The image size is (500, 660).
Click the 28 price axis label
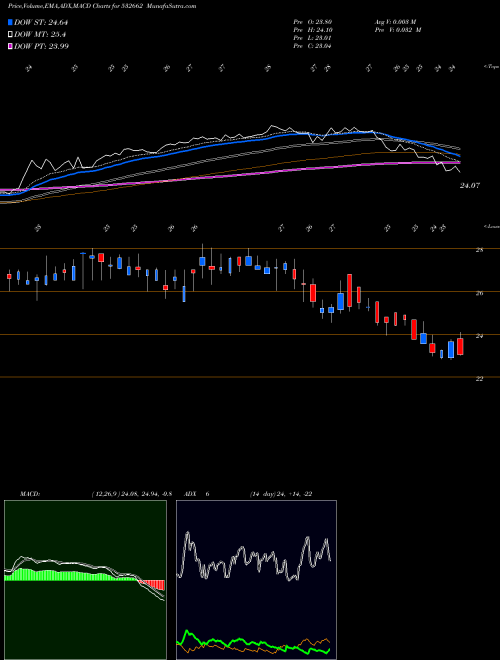(479, 250)
